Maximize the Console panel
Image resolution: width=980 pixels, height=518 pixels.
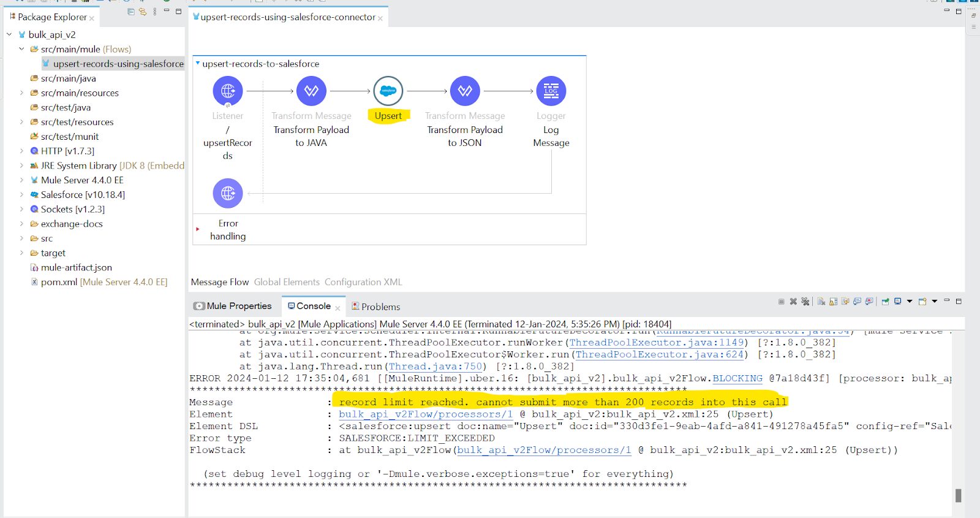click(x=959, y=301)
